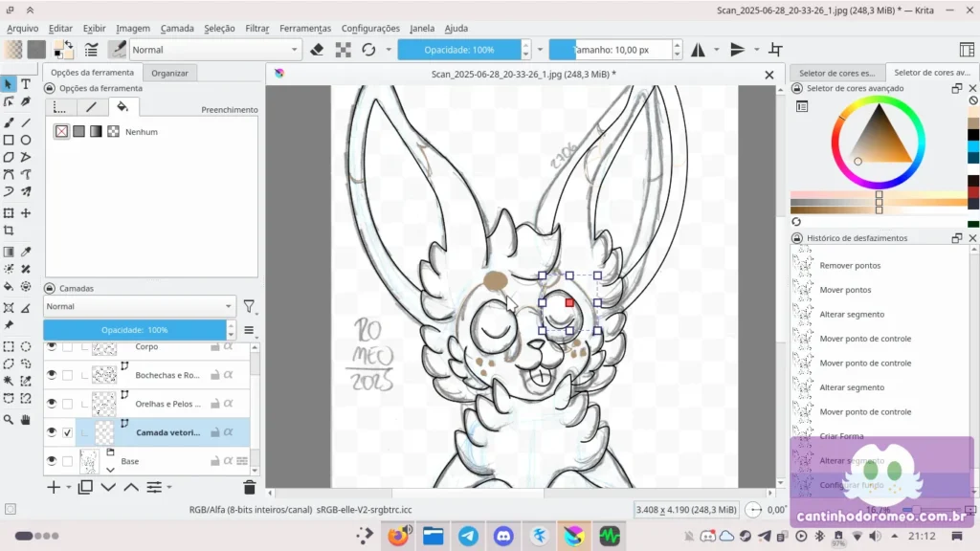Toggle Preserve Alpha checker icon

[x=344, y=50]
